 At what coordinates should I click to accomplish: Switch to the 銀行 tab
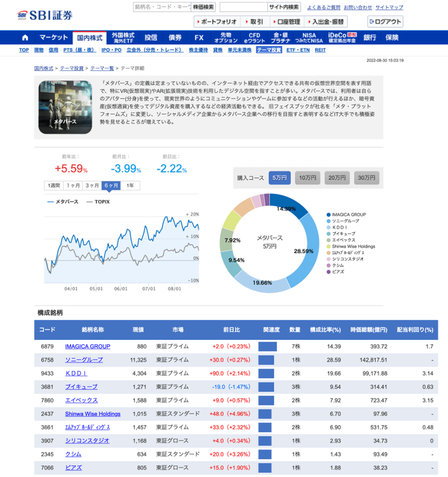coord(370,38)
